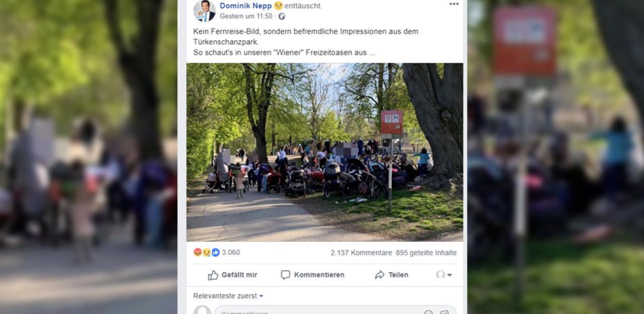Open the three-dot post options menu
Viewport: 644px width, 314px height.
(x=454, y=4)
